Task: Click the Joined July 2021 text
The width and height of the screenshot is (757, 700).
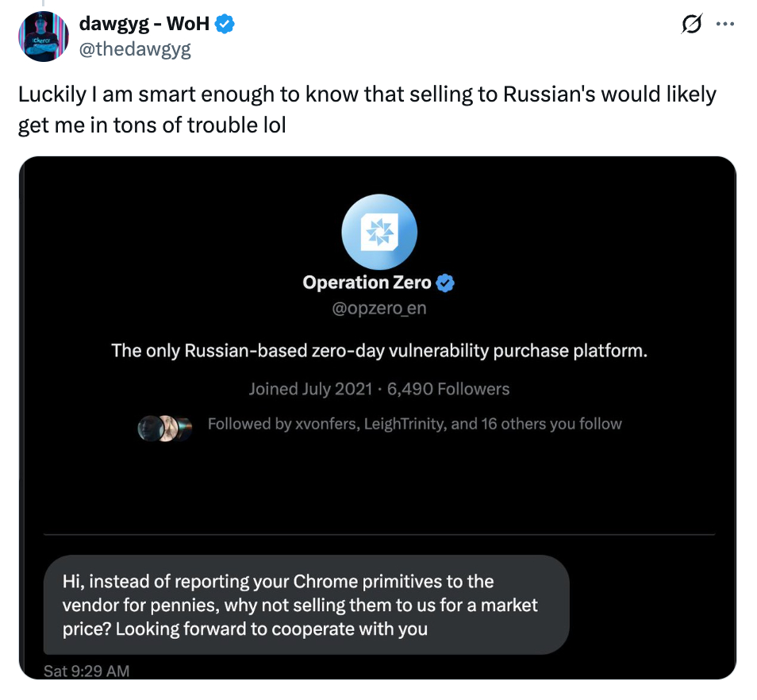Action: (309, 389)
